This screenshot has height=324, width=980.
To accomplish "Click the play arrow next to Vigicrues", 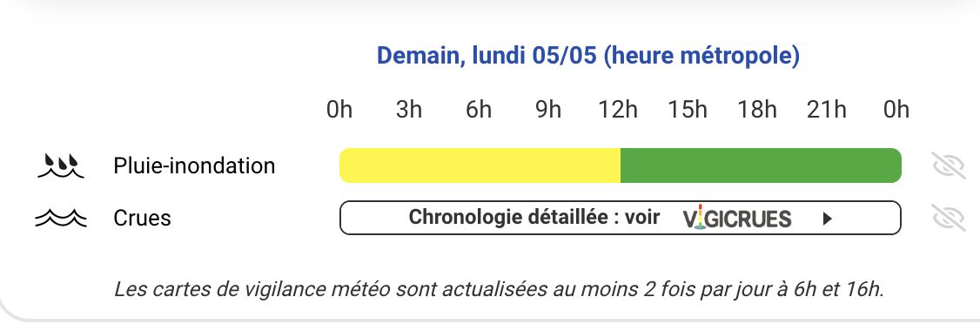I will [x=828, y=219].
